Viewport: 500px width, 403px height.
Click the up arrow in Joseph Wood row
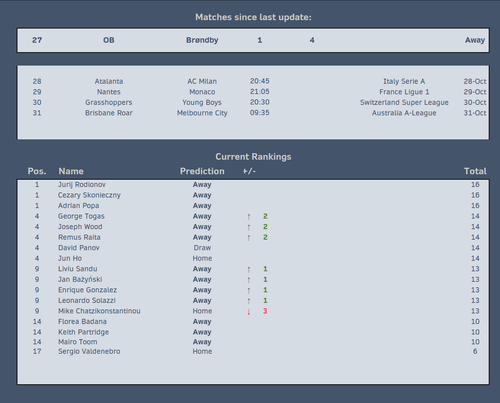pos(249,227)
